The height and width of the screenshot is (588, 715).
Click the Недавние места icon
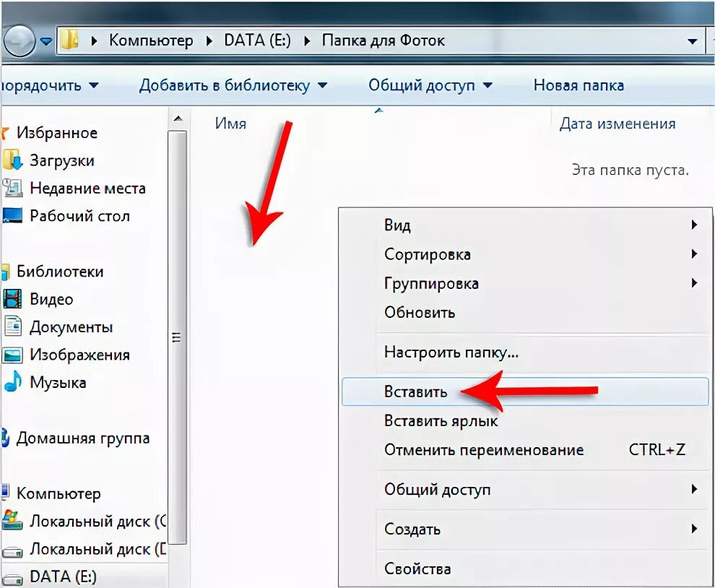click(x=12, y=188)
